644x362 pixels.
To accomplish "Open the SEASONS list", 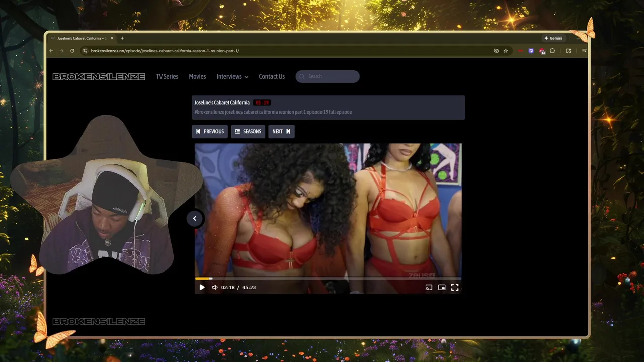I will pyautogui.click(x=248, y=131).
